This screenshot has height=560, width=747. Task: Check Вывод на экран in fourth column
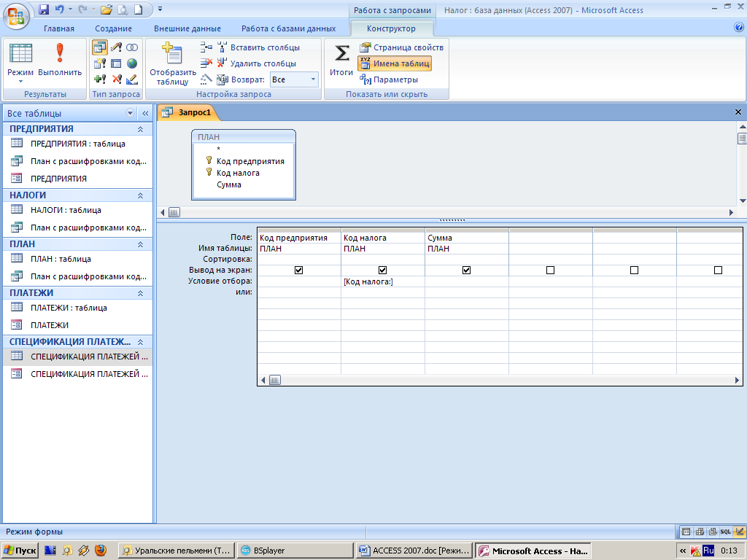click(550, 270)
